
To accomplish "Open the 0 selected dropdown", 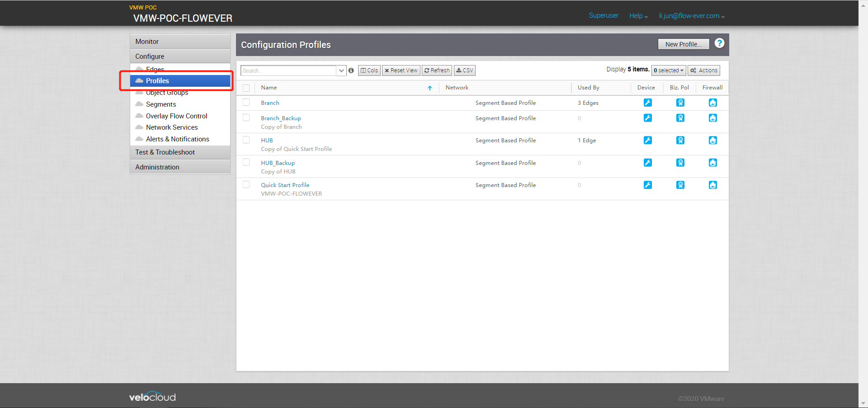I will click(669, 70).
